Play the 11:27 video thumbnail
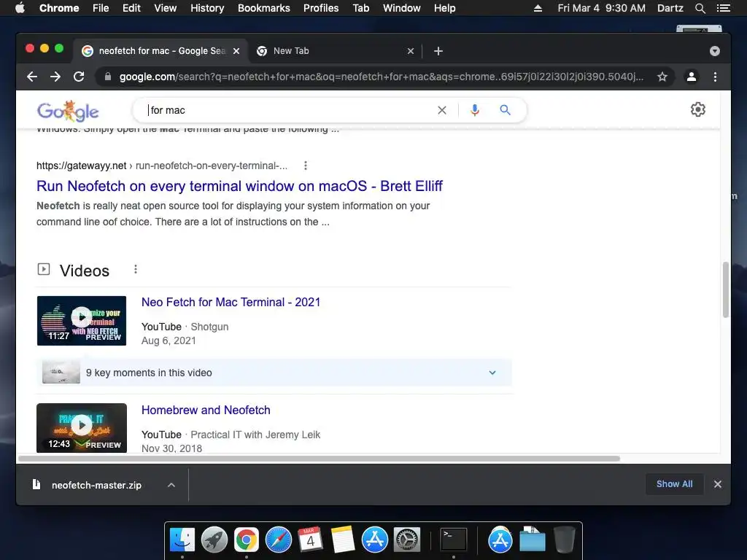Viewport: 747px width, 560px height. [x=82, y=321]
